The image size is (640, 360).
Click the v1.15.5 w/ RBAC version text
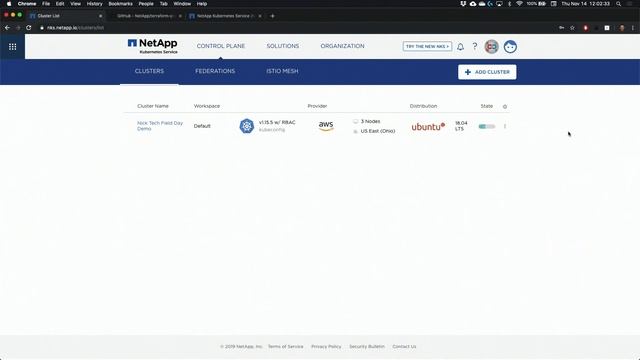tap(277, 122)
